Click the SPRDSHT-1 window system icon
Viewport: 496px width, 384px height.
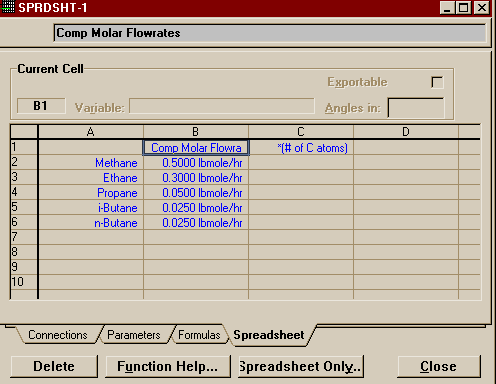point(8,7)
